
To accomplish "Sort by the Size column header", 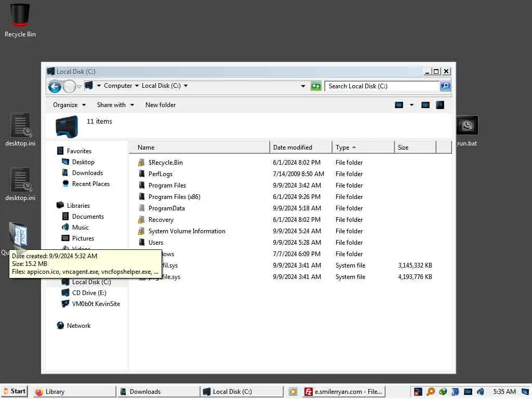I will (415, 148).
